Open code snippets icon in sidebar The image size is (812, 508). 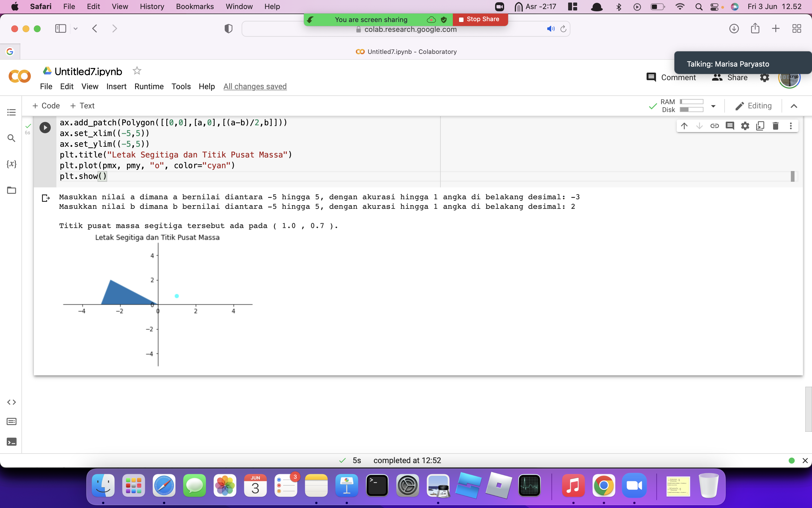(11, 402)
